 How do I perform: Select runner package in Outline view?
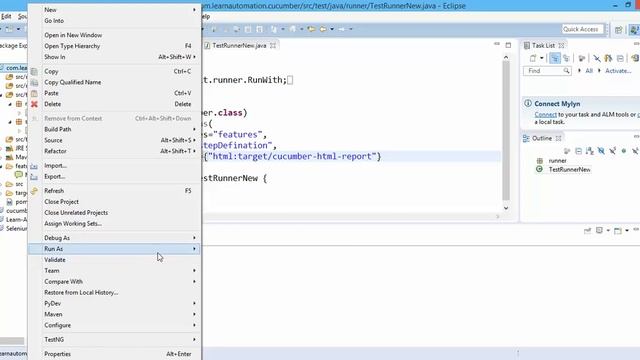[557, 160]
